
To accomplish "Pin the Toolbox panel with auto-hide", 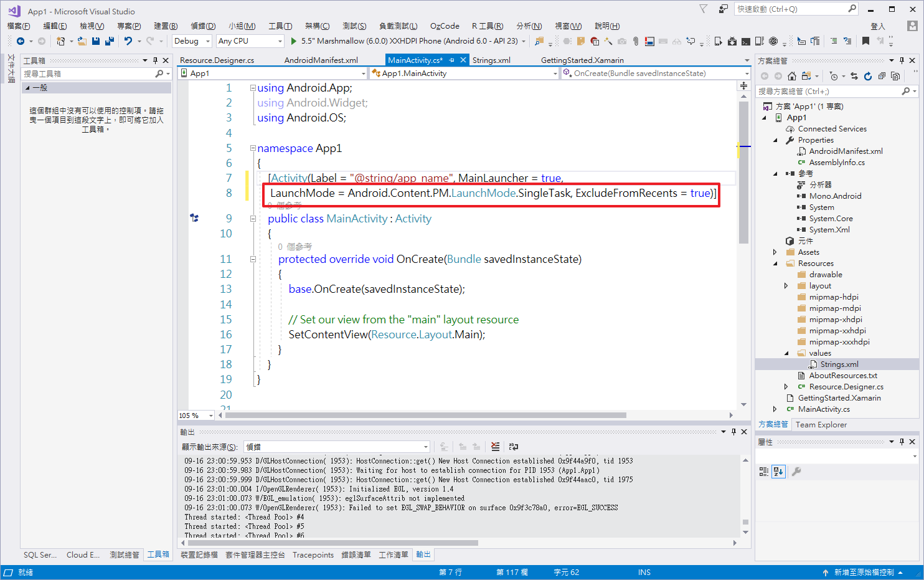I will [x=155, y=60].
